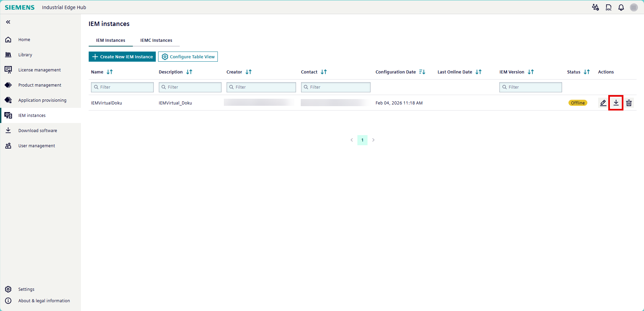Viewport: 644px width, 311px height.
Task: Select the IEM Instances tab
Action: (110, 40)
